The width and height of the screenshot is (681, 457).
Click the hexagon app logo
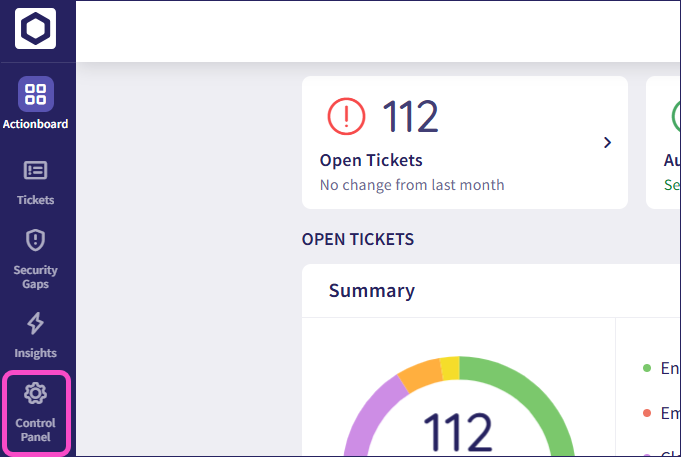(x=36, y=30)
